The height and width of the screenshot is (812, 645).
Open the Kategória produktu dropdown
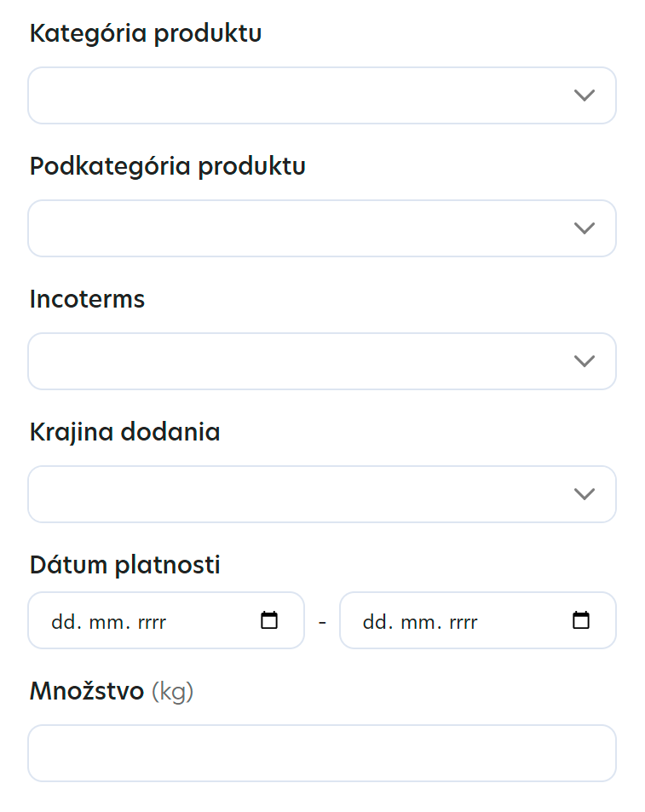321,95
